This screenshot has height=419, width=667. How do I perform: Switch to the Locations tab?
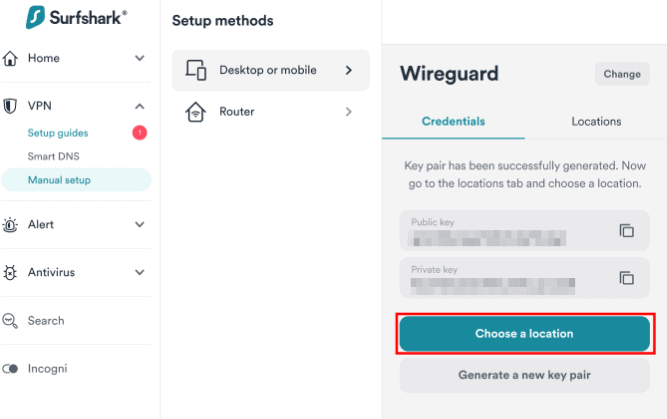pos(596,121)
